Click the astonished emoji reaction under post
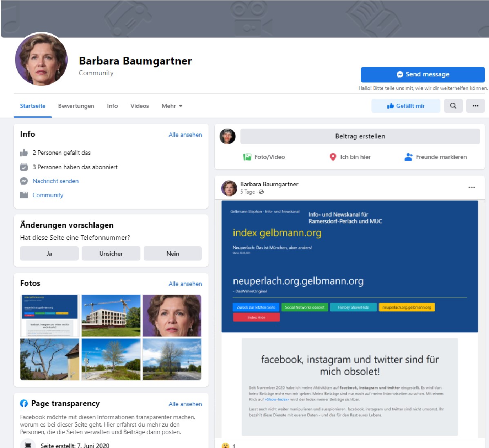The image size is (489, 448). tap(225, 446)
